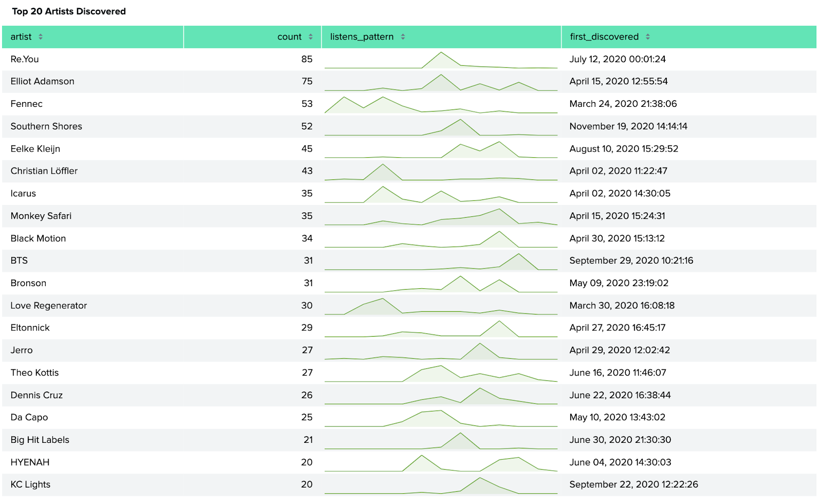Click count value 52 for Southern Shores
This screenshot has width=822, height=504.
click(307, 126)
